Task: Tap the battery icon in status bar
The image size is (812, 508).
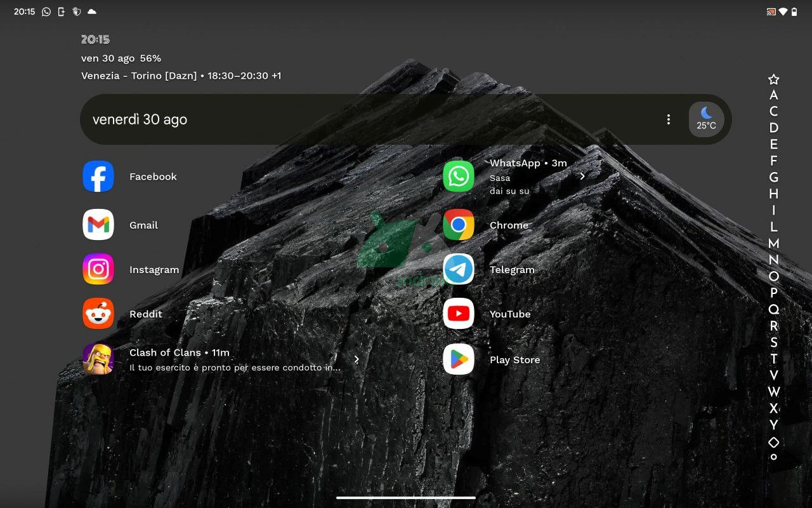Action: pyautogui.click(x=794, y=11)
